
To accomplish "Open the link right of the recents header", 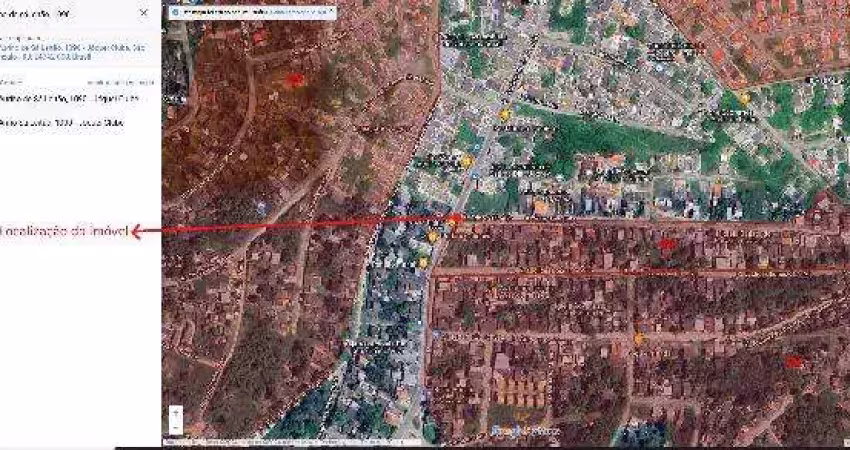I will [120, 82].
